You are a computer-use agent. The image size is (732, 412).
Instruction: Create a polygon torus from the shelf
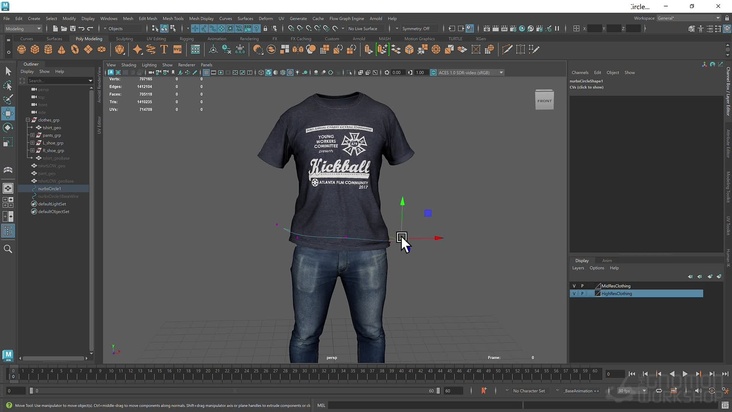75,49
